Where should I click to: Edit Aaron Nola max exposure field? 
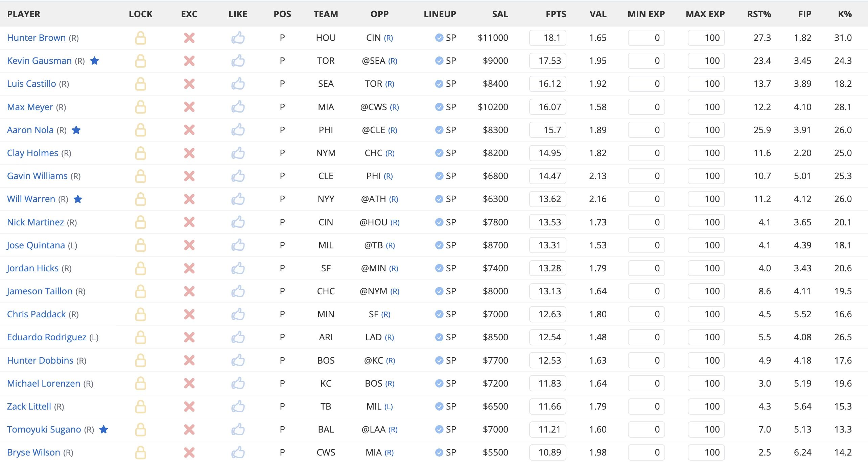pos(706,130)
